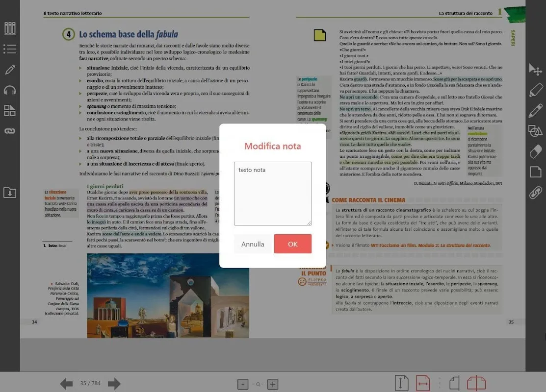Image resolution: width=546 pixels, height=392 pixels.
Task: Confirm note with OK button
Action: click(x=292, y=244)
